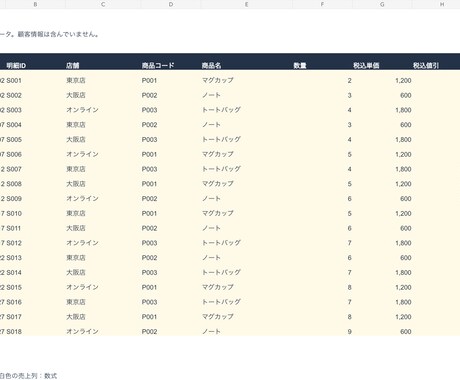The width and height of the screenshot is (460, 380).
Task: Click the 明細ID table header
Action: pyautogui.click(x=16, y=65)
